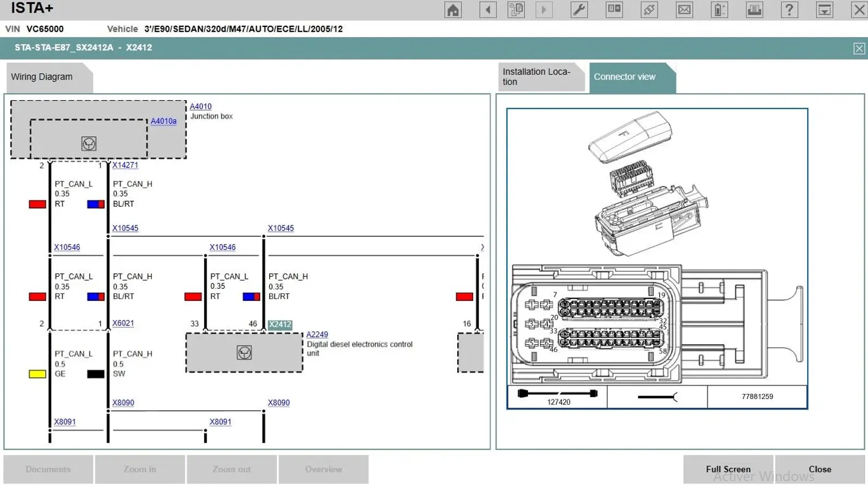This screenshot has height=486, width=868.
Task: Open the wrench service tools icon
Action: [x=579, y=10]
